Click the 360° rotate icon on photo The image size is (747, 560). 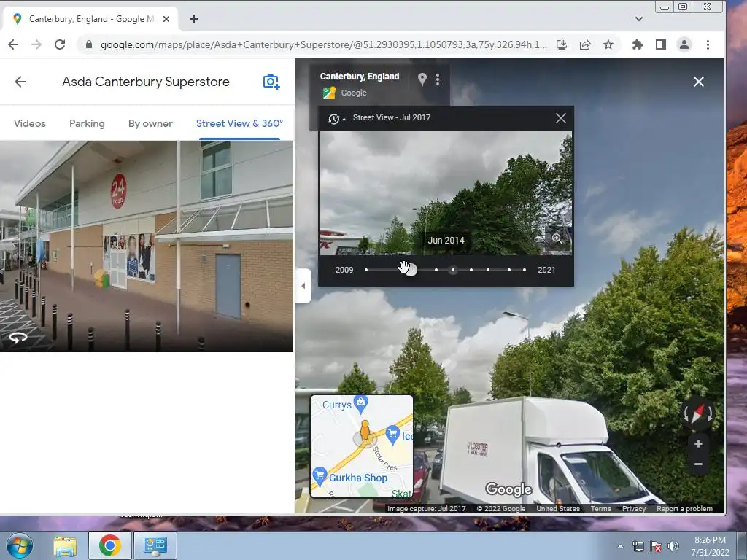18,338
